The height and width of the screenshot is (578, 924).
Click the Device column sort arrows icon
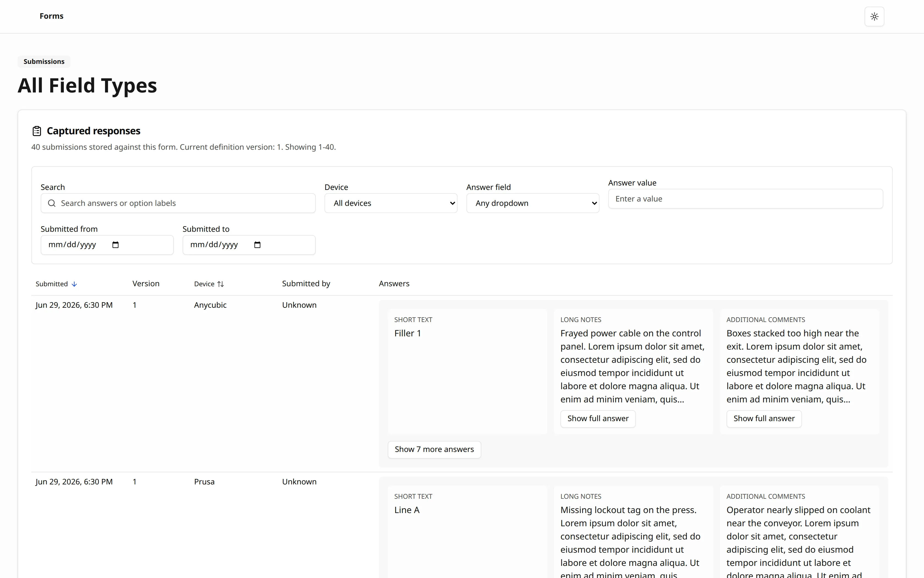221,284
